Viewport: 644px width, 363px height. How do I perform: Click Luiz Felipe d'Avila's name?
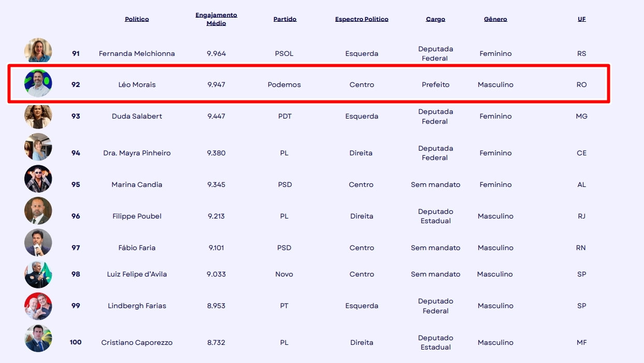click(x=137, y=274)
